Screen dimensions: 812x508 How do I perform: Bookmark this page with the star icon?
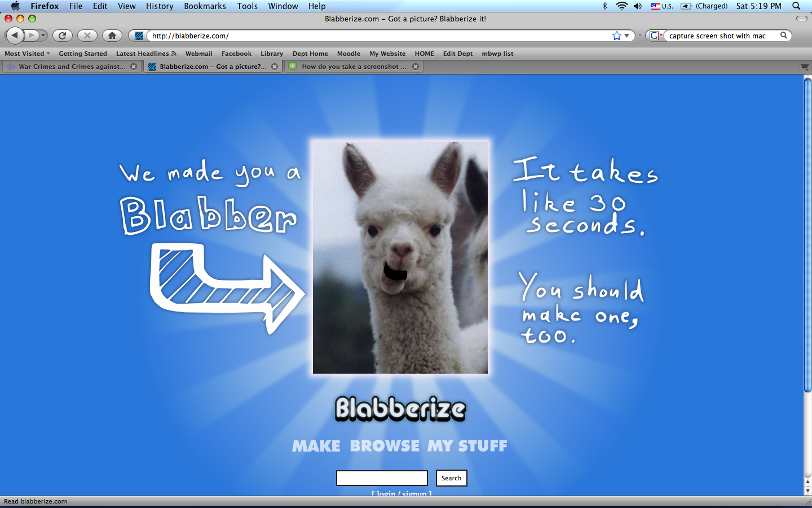[617, 36]
